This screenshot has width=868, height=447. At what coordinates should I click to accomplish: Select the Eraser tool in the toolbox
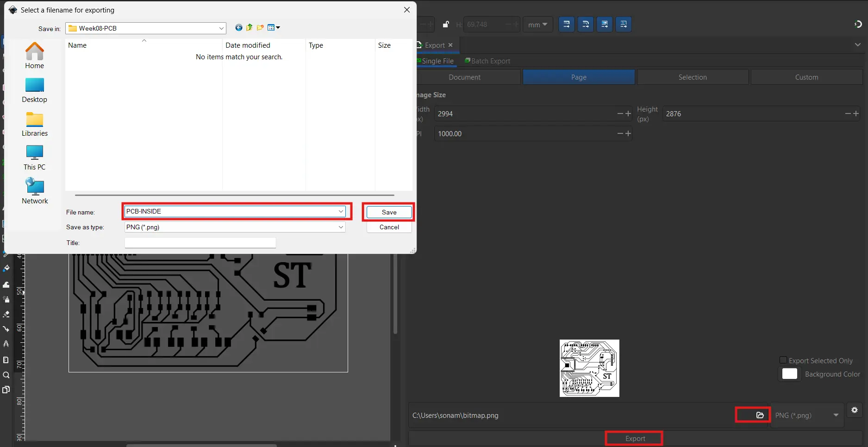pos(6,314)
